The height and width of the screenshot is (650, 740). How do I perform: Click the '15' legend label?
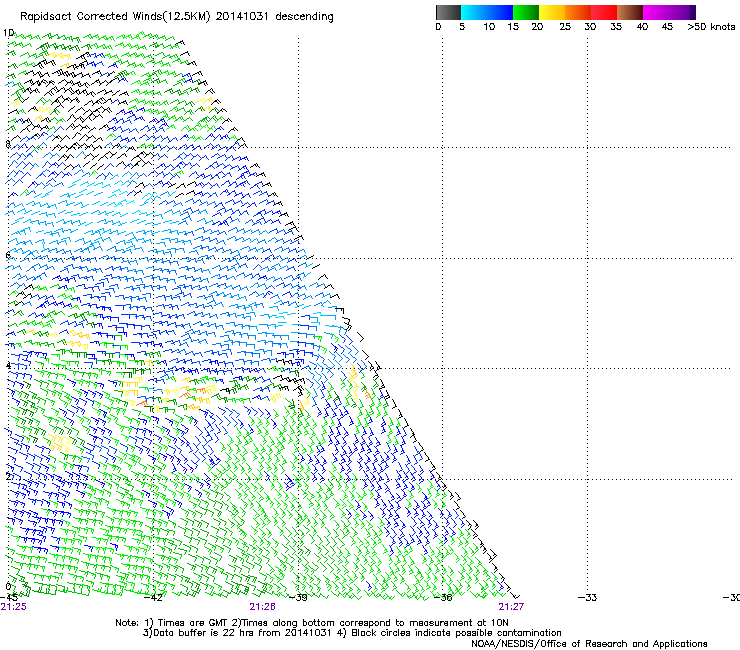(x=513, y=27)
